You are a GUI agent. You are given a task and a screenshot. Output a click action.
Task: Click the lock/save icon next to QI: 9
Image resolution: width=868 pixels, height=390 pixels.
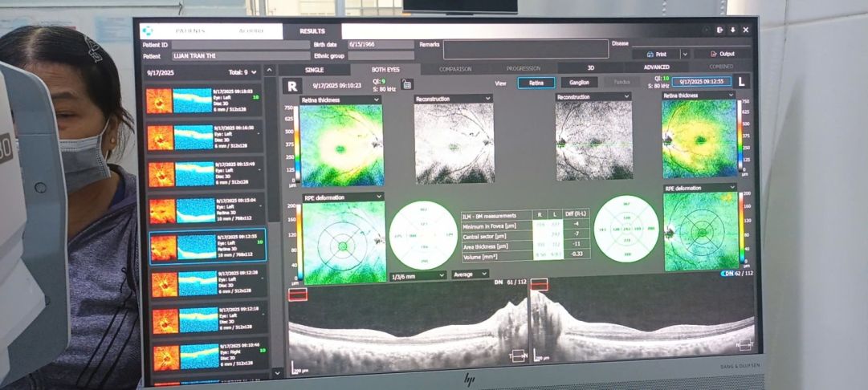coord(407,84)
